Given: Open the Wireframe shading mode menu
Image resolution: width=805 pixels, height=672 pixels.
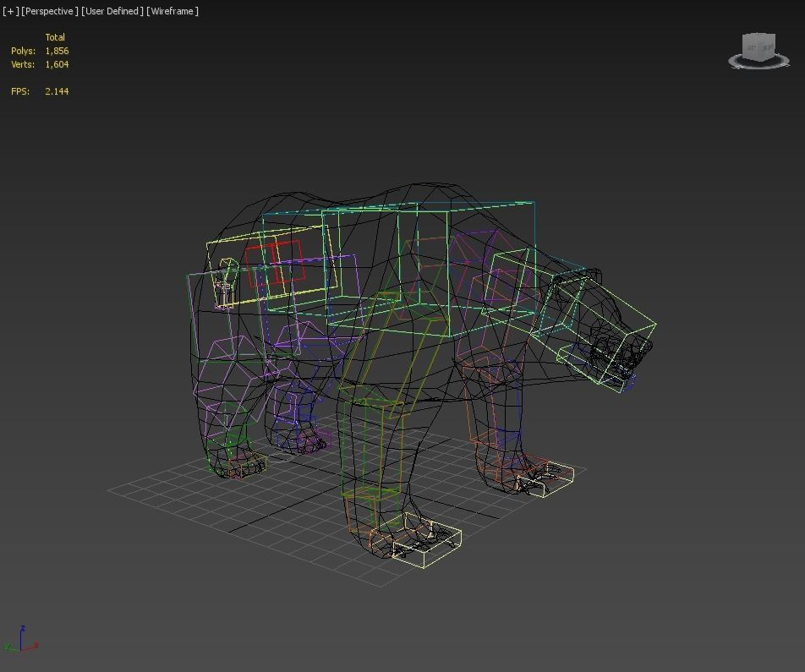Looking at the screenshot, I should coord(172,11).
